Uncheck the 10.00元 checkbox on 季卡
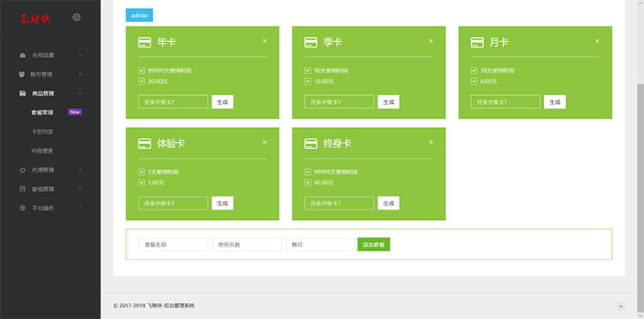Image resolution: width=644 pixels, height=319 pixels. click(x=308, y=81)
